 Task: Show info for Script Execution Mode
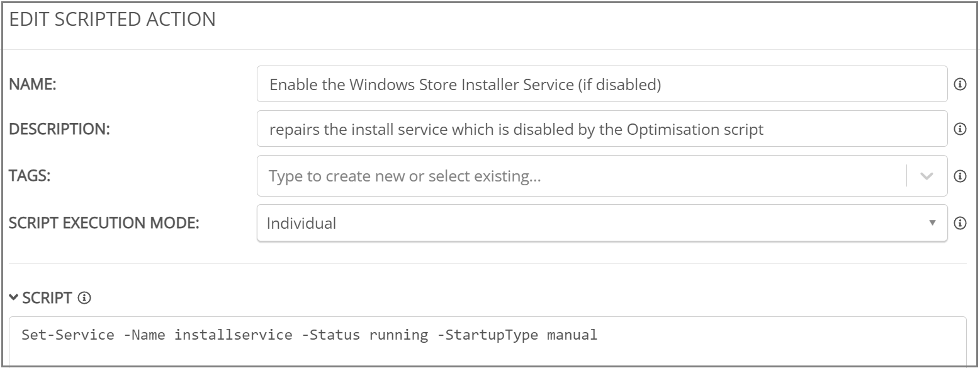(x=960, y=222)
